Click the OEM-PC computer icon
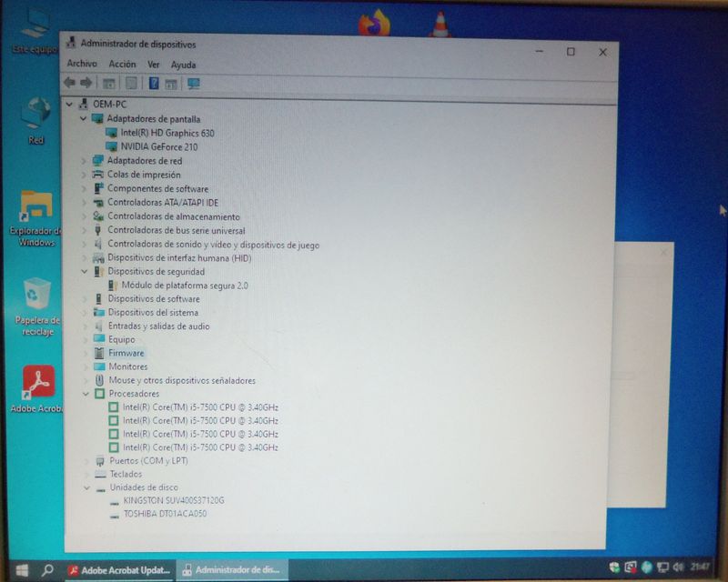 tap(84, 104)
